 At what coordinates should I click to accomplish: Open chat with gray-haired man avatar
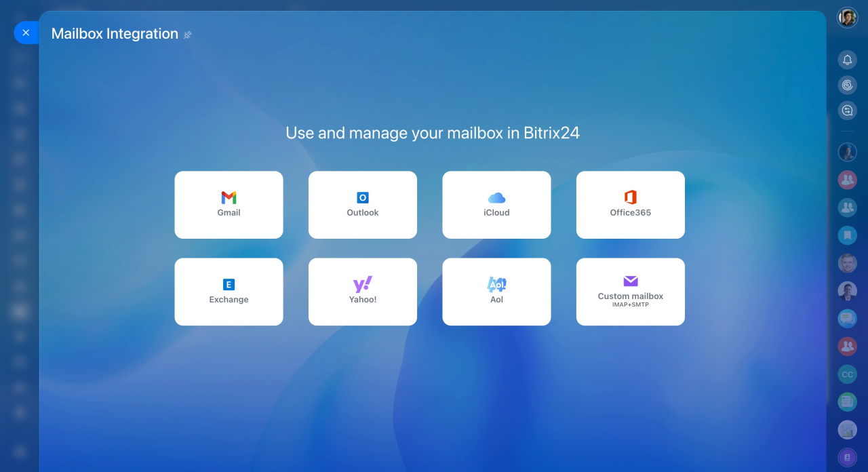(847, 263)
